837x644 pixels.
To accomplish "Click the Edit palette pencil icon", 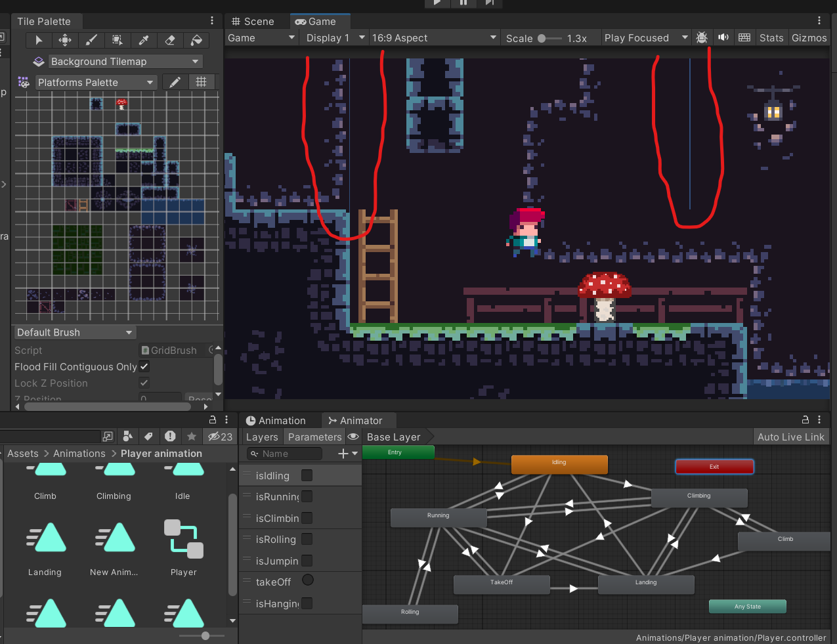I will click(174, 82).
